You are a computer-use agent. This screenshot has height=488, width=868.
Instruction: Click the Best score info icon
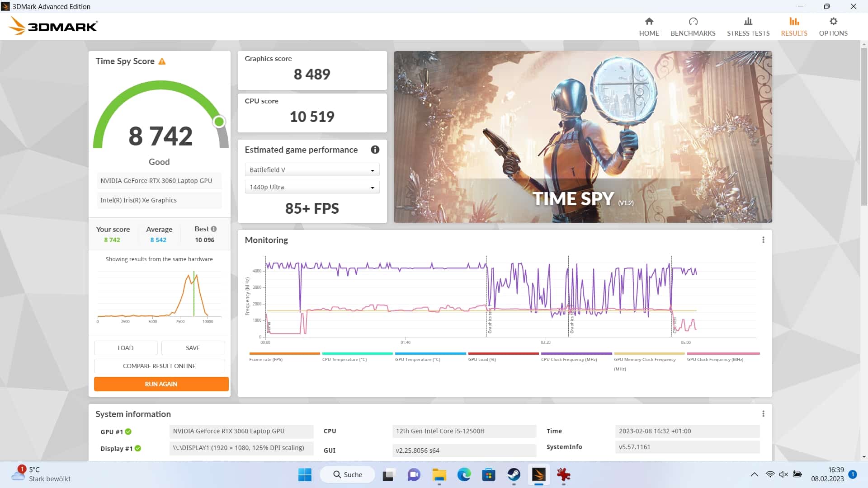click(x=214, y=229)
